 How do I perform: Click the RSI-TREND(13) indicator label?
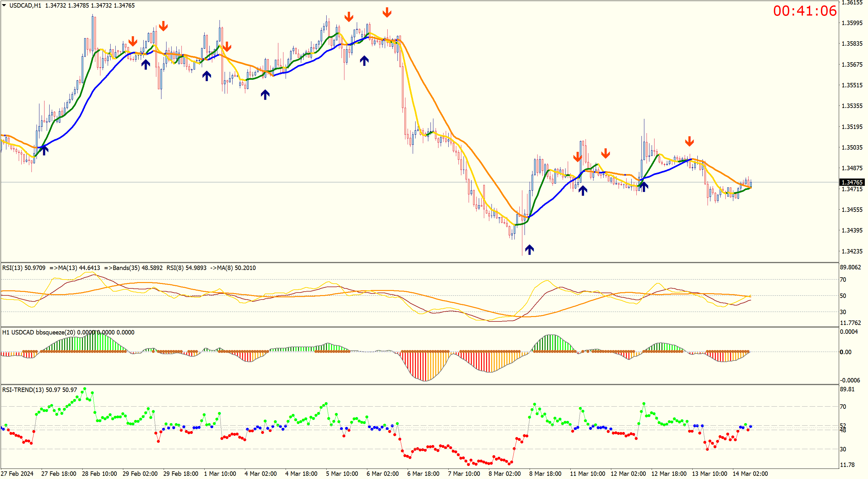click(23, 390)
